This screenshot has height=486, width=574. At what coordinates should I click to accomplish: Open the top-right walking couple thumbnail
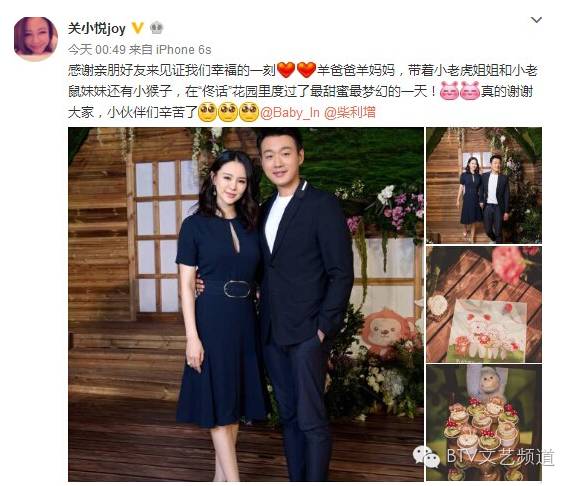click(x=484, y=185)
